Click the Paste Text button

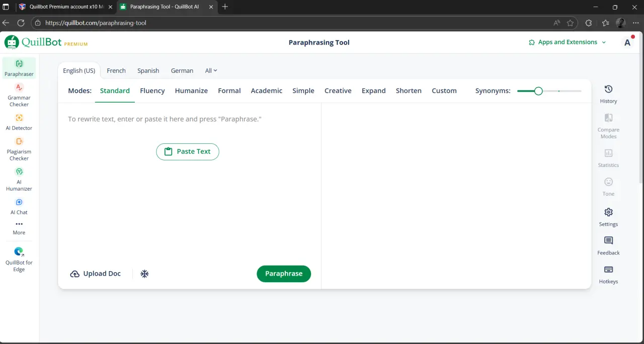point(188,151)
